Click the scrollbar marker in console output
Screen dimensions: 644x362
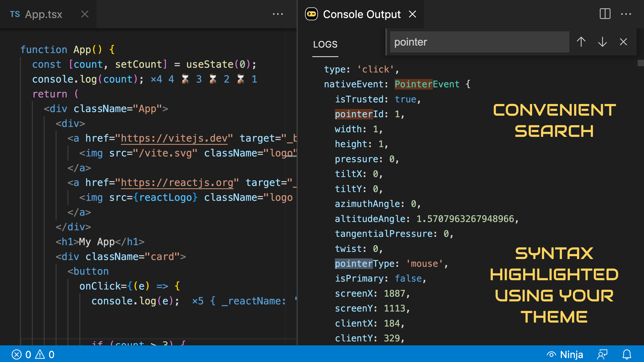click(x=641, y=63)
